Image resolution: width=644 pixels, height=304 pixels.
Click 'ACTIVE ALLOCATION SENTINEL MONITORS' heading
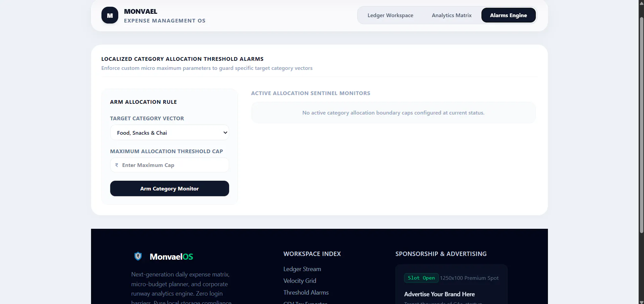click(311, 93)
